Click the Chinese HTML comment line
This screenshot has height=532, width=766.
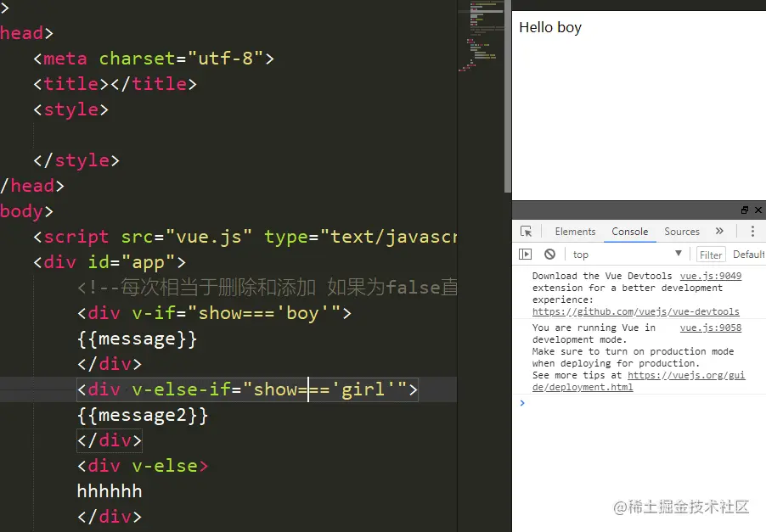267,288
